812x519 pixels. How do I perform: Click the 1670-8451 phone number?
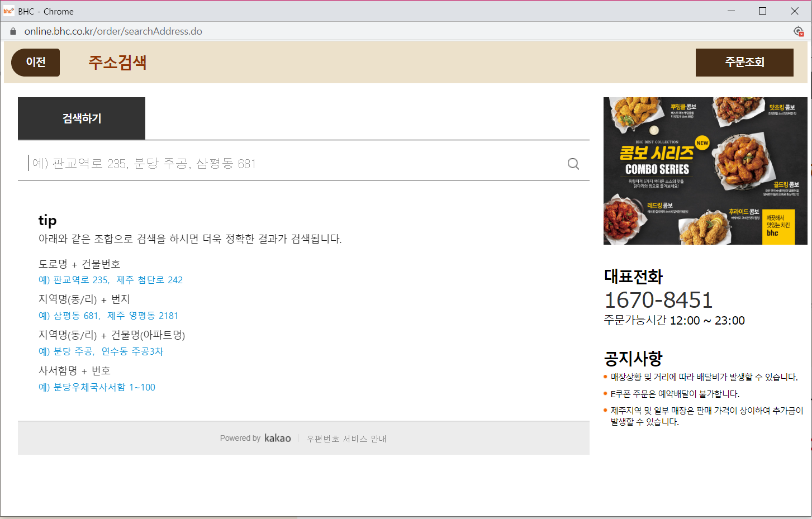(658, 300)
